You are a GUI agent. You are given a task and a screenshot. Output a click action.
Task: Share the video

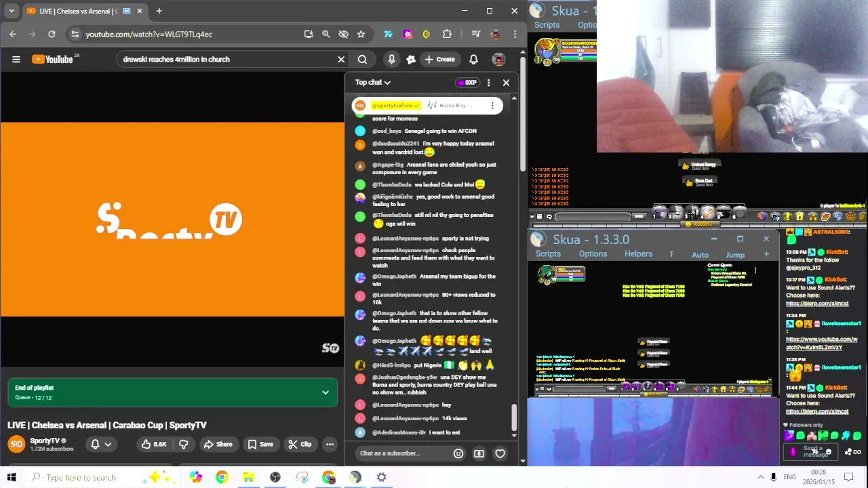coord(217,445)
